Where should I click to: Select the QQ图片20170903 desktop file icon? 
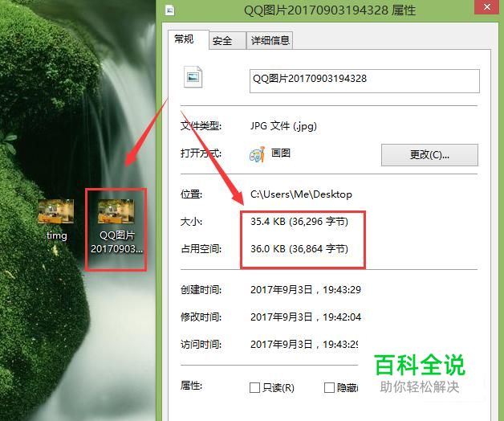116,211
